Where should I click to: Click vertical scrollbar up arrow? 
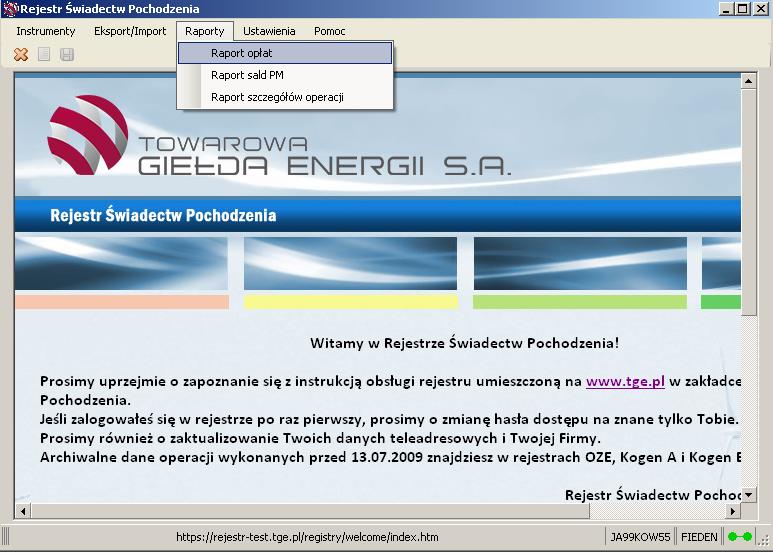tap(748, 80)
